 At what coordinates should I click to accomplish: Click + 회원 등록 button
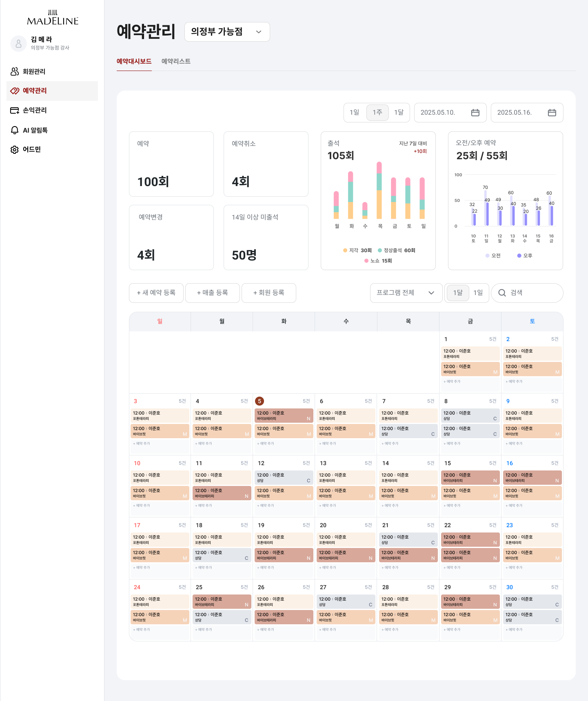click(269, 293)
